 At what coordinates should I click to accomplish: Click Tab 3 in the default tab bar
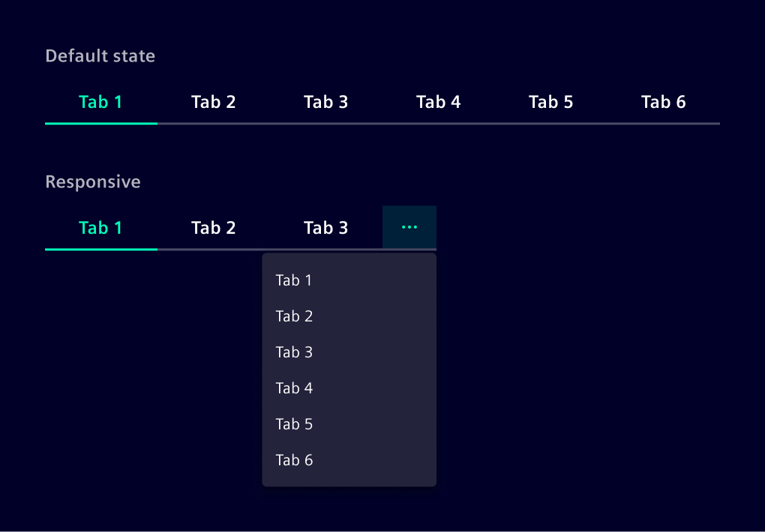point(326,102)
